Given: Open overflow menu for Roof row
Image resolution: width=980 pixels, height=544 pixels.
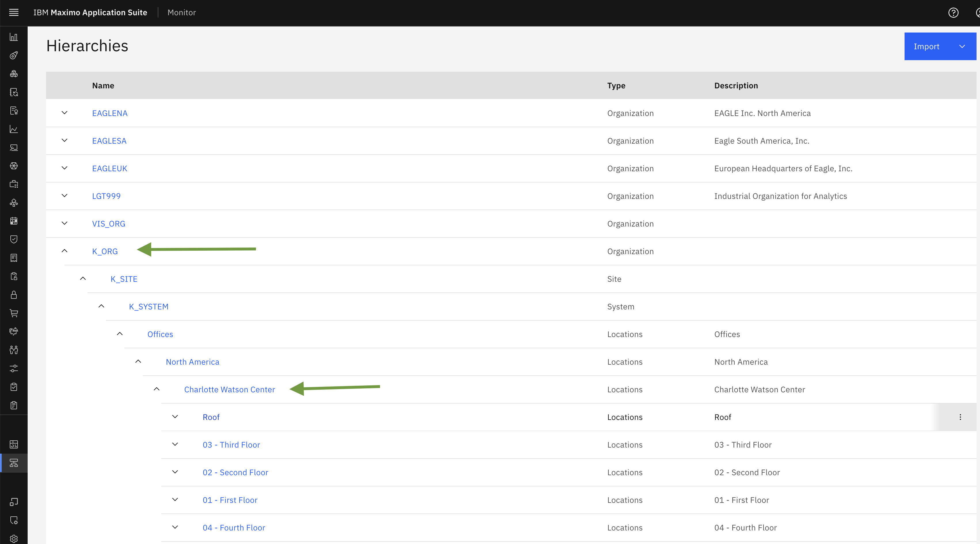Looking at the screenshot, I should coord(960,417).
